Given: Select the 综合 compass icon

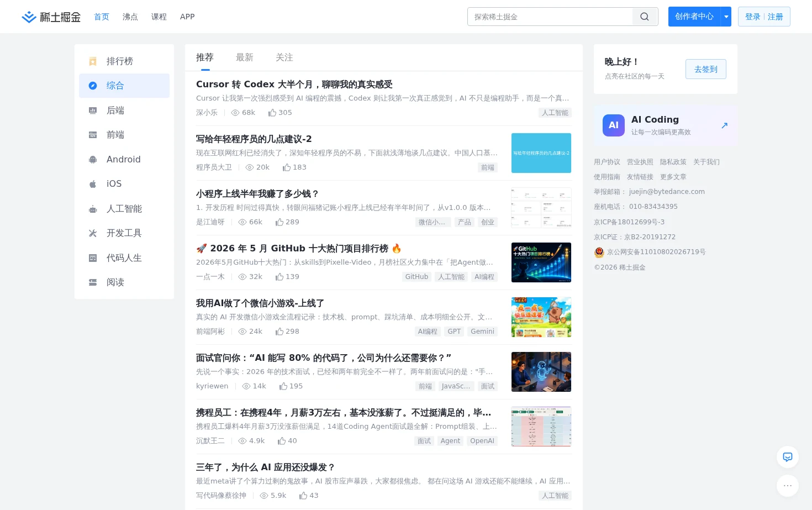Looking at the screenshot, I should (93, 86).
